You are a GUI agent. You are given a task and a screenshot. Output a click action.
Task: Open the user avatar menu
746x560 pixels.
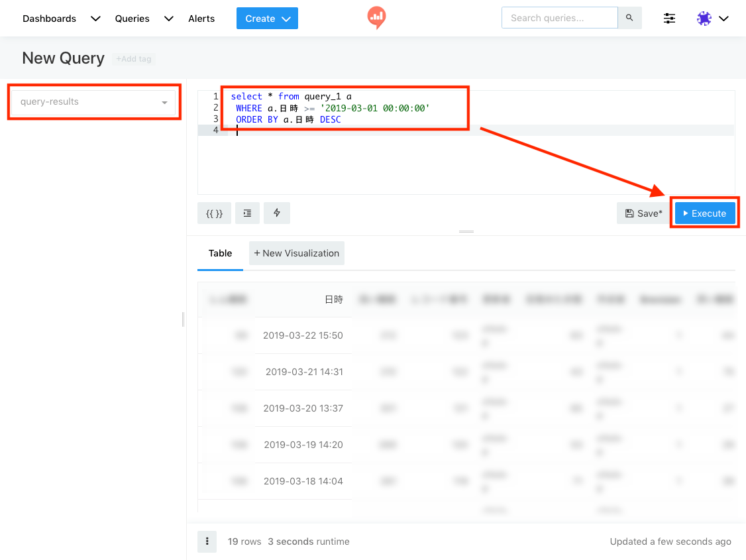(712, 19)
